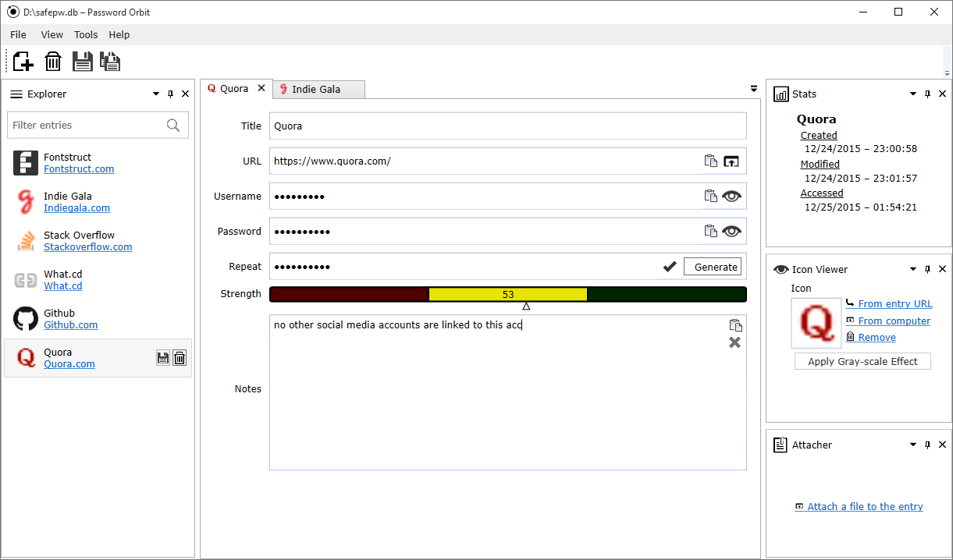Click the red section of the strength bar

(350, 294)
